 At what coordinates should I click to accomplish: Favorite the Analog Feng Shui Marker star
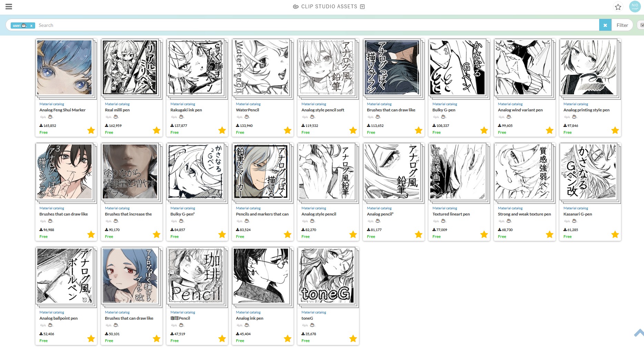(x=91, y=130)
